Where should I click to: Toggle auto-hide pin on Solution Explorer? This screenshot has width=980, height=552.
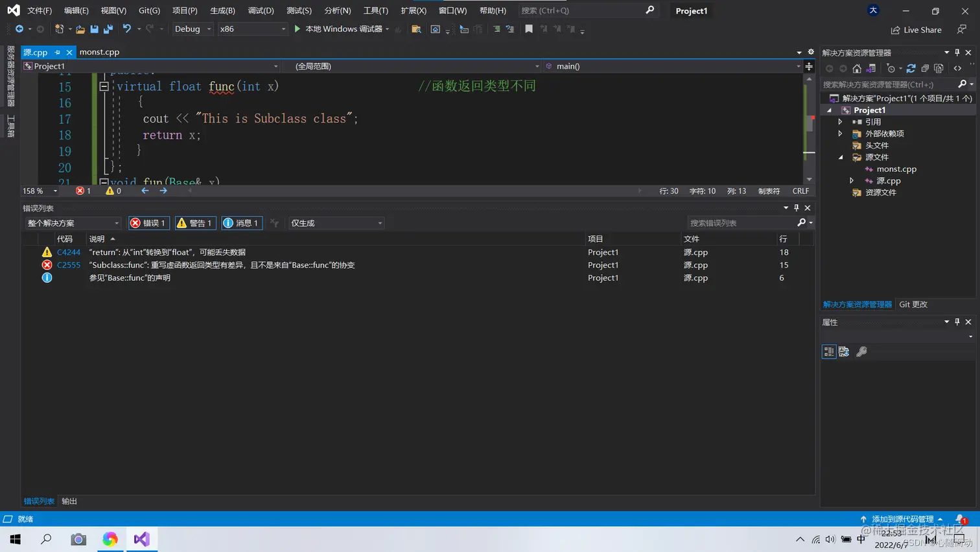tap(957, 53)
